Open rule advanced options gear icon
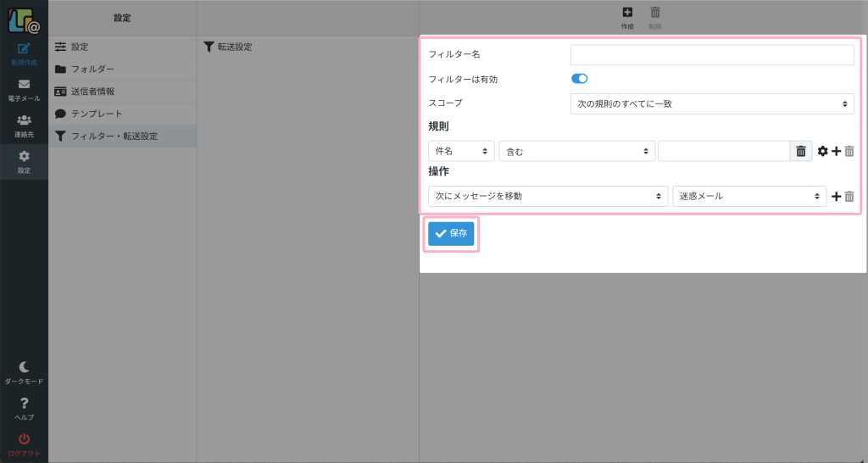This screenshot has width=868, height=463. coord(822,151)
